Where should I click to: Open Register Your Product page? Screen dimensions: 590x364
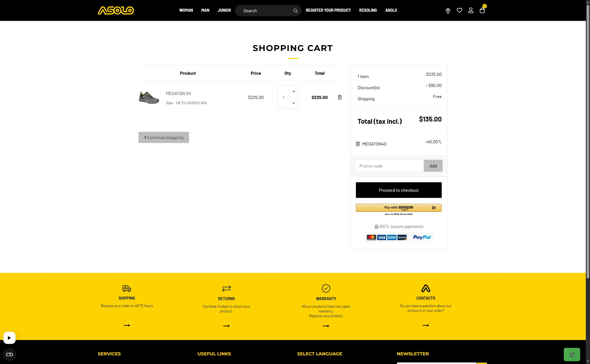pos(328,10)
